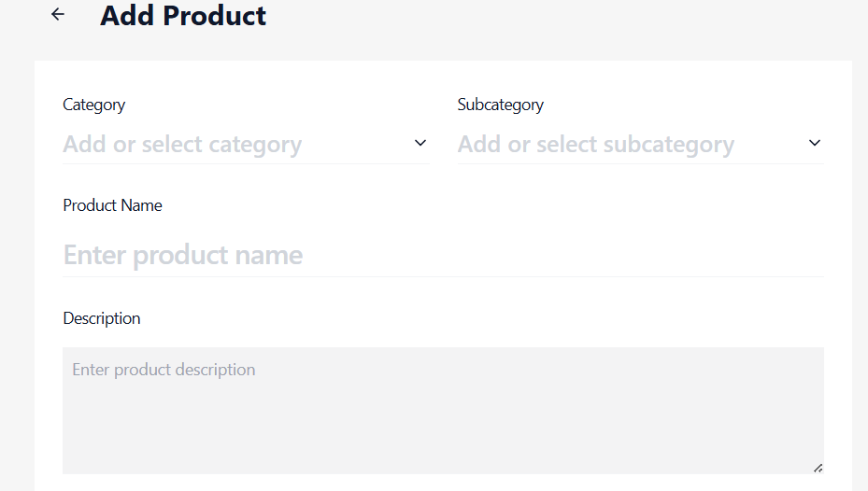Viewport: 868px width, 491px height.
Task: Click the 'Add Product' page heading
Action: coord(183,16)
